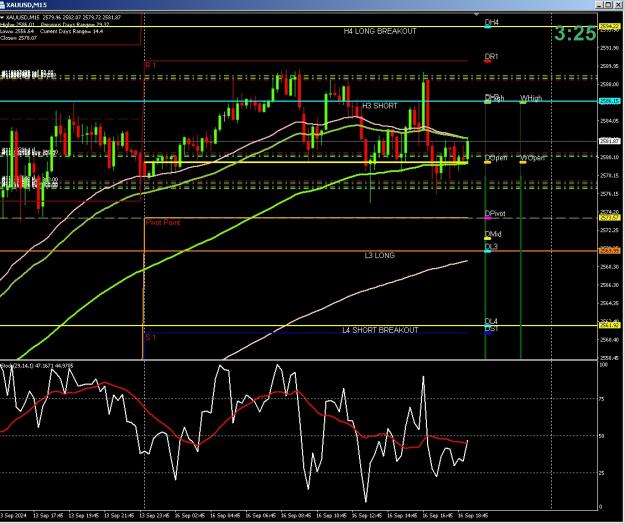Click 'Current Days Range' info text

tap(72, 31)
